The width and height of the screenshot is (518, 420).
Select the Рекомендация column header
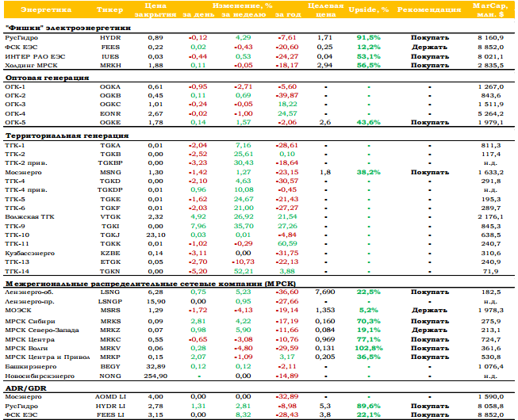pos(429,10)
